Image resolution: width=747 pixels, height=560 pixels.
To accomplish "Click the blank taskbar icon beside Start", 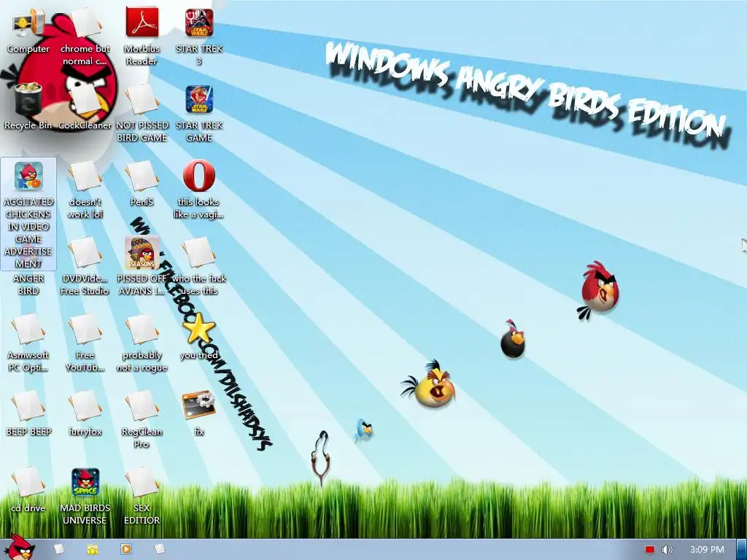I will [x=59, y=549].
